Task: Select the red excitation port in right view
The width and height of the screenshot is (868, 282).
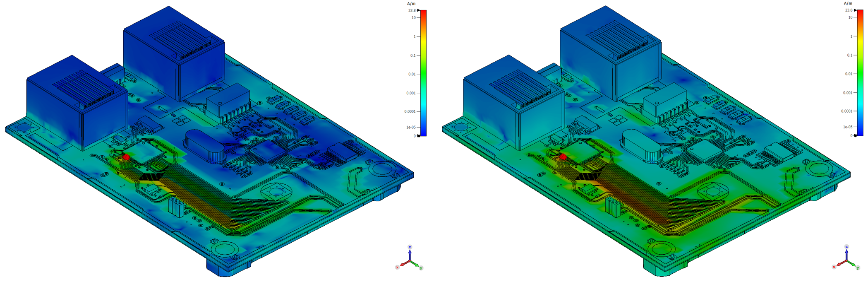Action: (563, 157)
